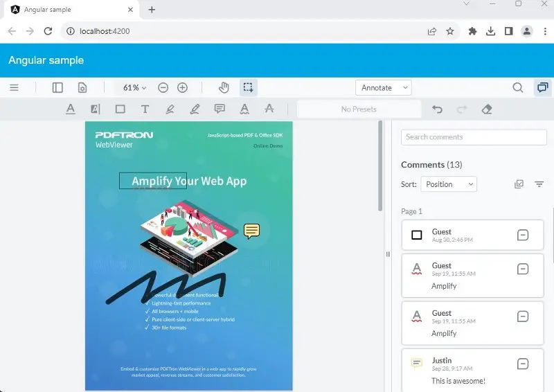554x392 pixels.
Task: Open the browser downloads icon
Action: point(490,31)
